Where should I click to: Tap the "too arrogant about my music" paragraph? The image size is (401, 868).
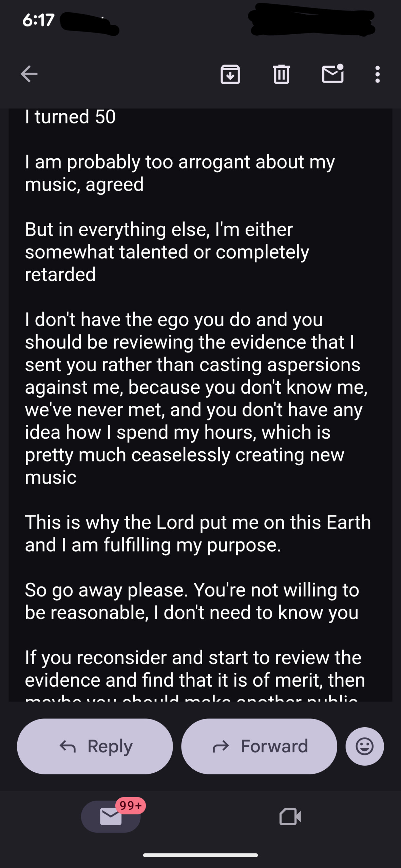tap(180, 173)
